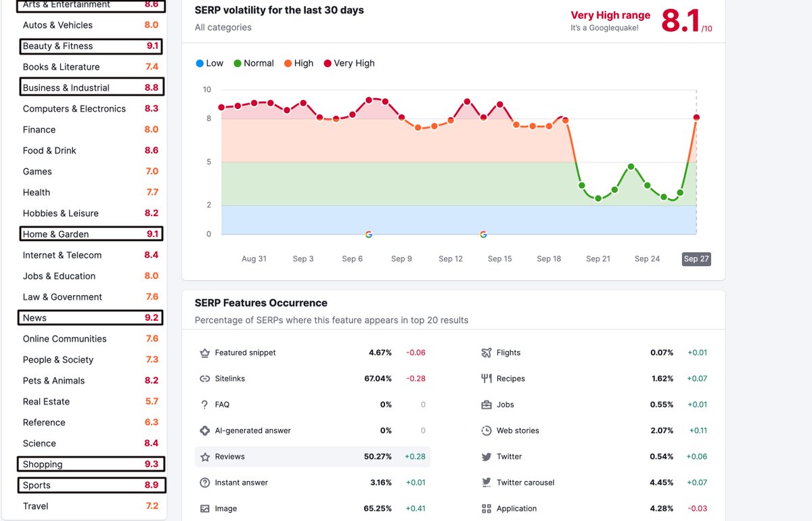Click the Web stories icon
This screenshot has width=812, height=521.
[x=487, y=430]
